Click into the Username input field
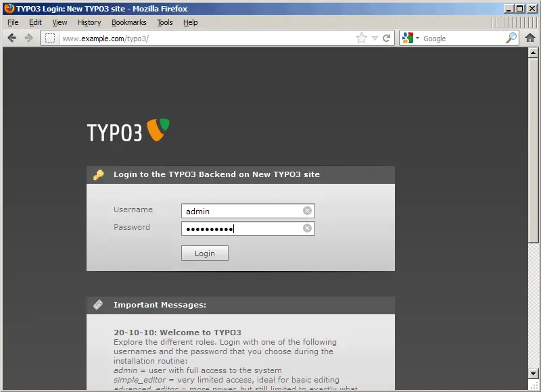The image size is (541, 392). pos(240,211)
